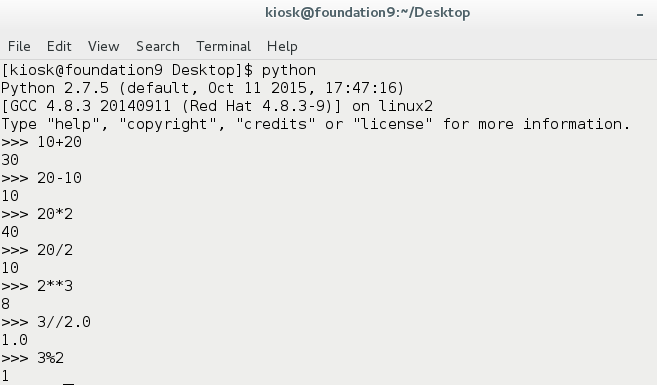
Task: Click the shell prompt line running python
Action: click(158, 70)
